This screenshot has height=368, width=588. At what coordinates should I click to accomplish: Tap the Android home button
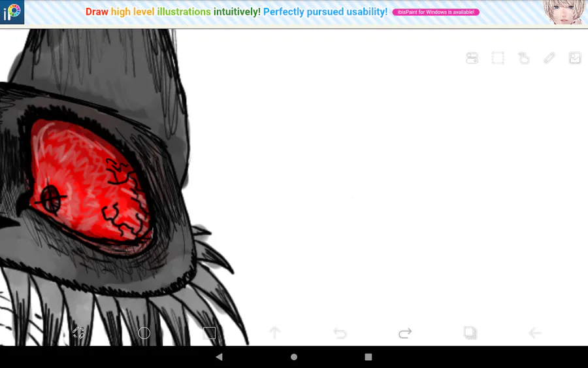294,357
